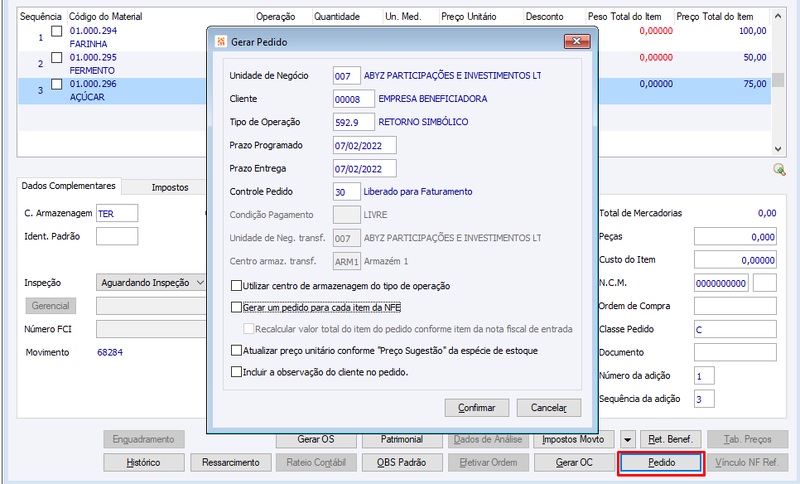Click the Prazo Entrega date field

point(364,169)
